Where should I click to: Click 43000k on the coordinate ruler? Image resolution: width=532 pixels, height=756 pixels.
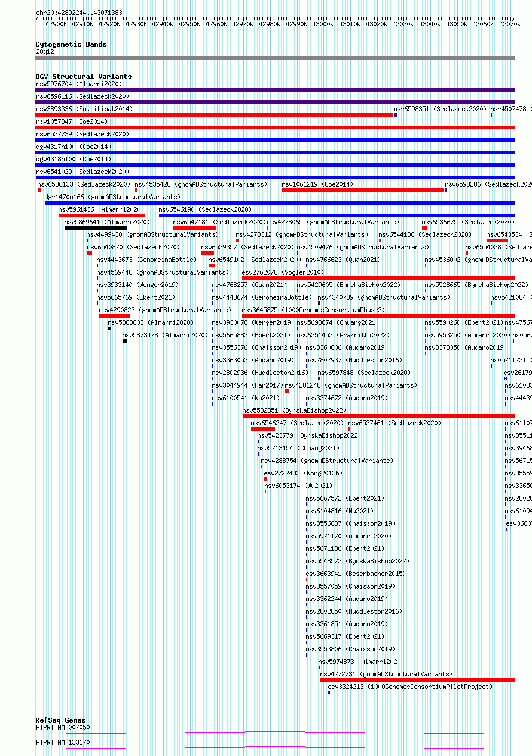tap(323, 24)
